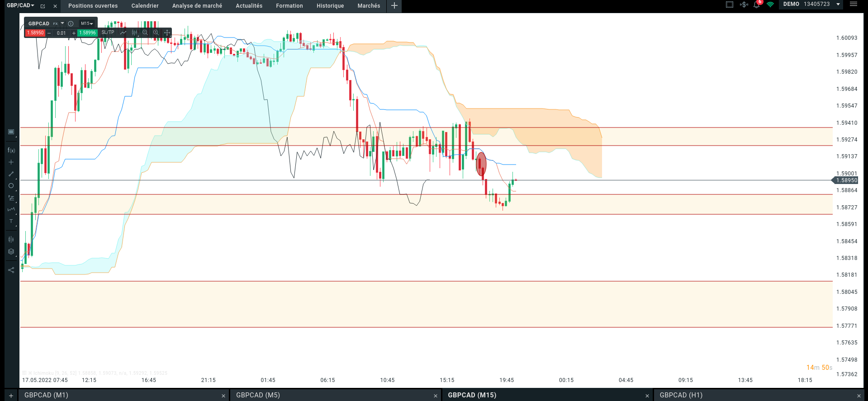Toggle the SL/TP option
This screenshot has height=401, width=868.
(108, 33)
